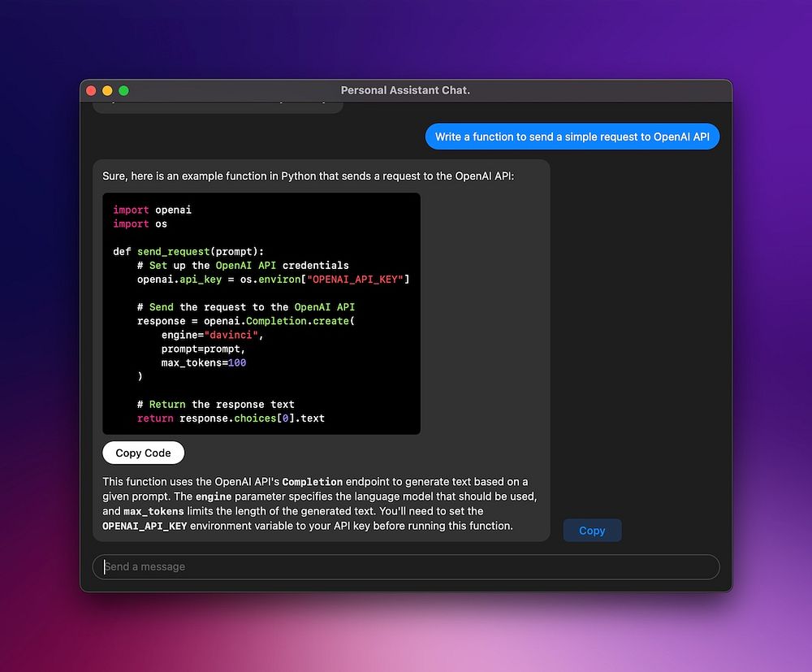Click the openai.api_key assignment line
The image size is (812, 672).
pyautogui.click(x=274, y=280)
